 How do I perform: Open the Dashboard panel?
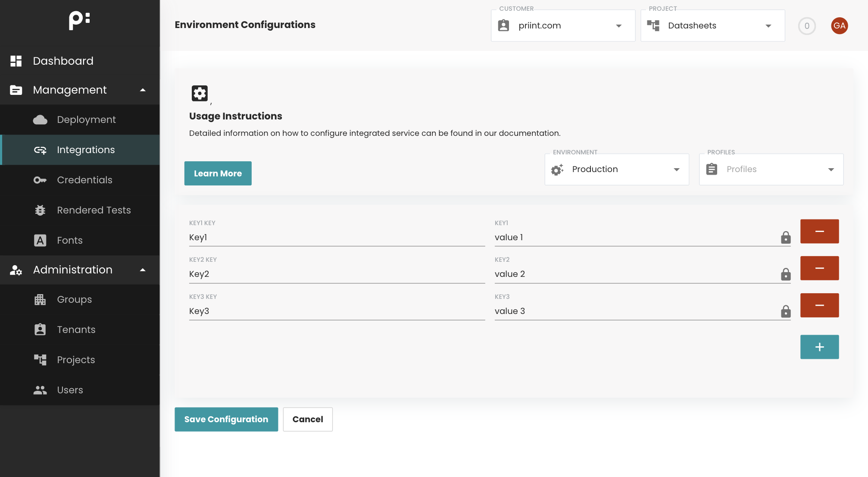[x=63, y=61]
